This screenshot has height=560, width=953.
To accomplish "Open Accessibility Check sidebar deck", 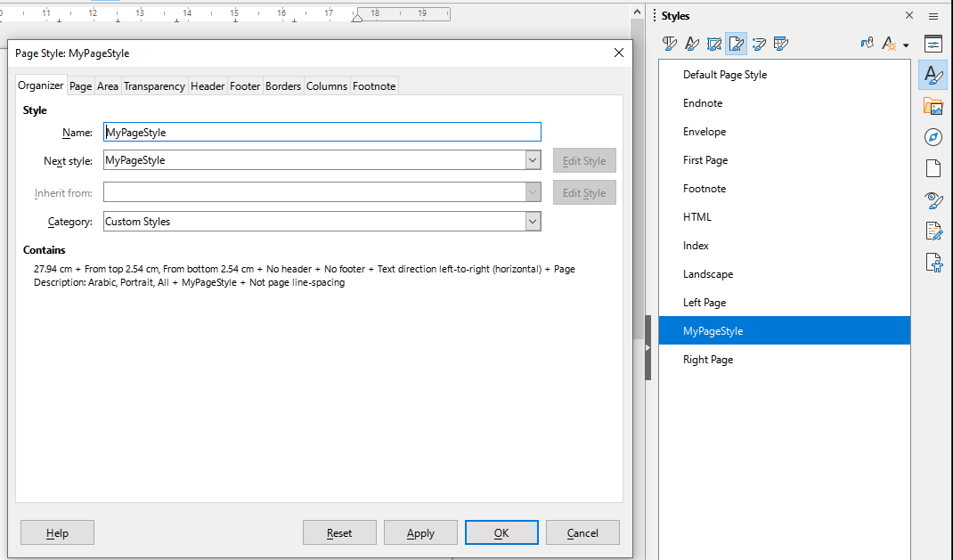I will click(x=933, y=262).
